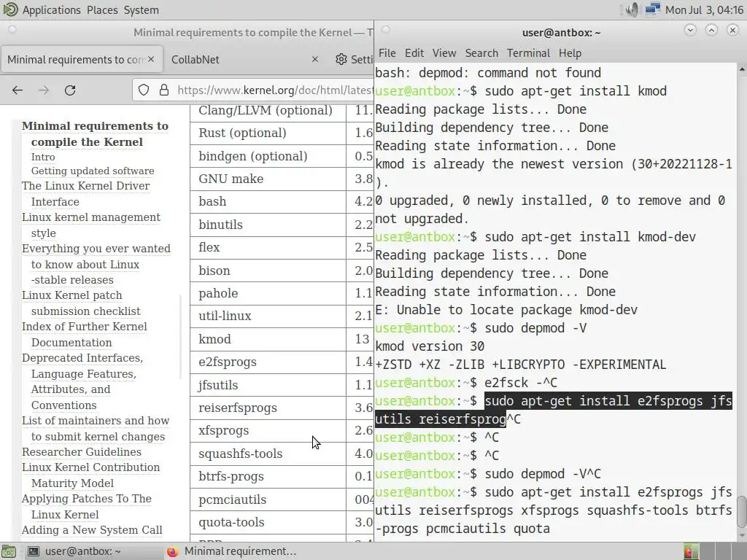This screenshot has width=747, height=560.
Task: Click the reiserfsprogs table cell
Action: [x=268, y=408]
